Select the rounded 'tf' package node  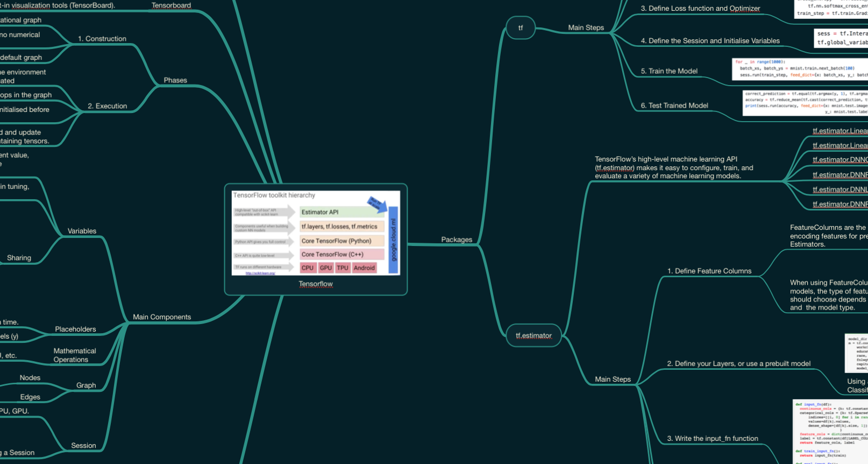521,28
